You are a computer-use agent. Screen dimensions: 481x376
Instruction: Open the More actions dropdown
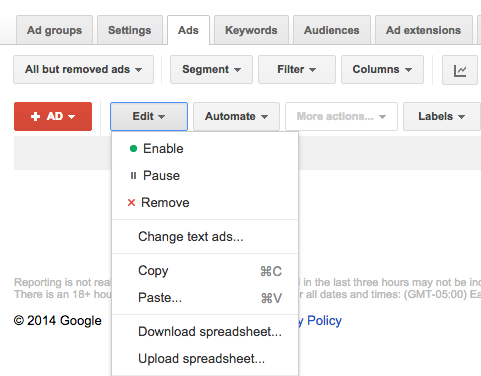[x=341, y=116]
